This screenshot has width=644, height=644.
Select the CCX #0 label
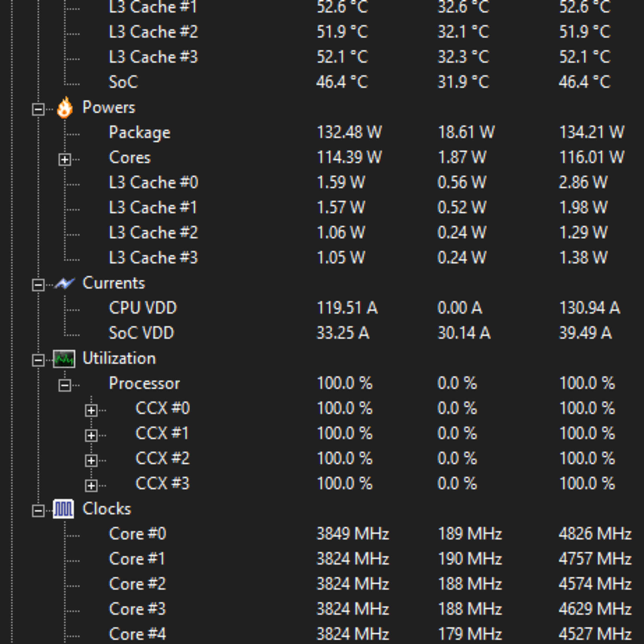click(163, 408)
